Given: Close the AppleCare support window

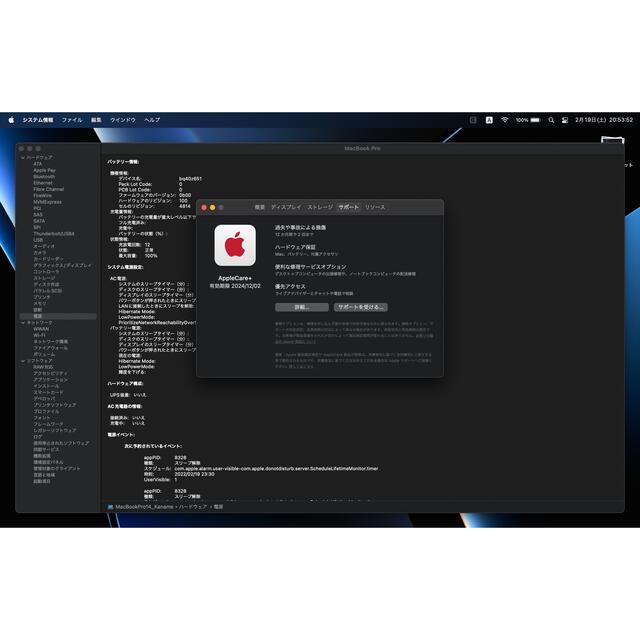Looking at the screenshot, I should point(204,207).
